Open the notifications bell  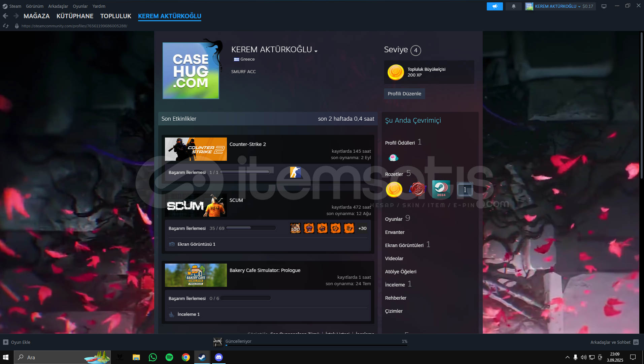point(513,6)
